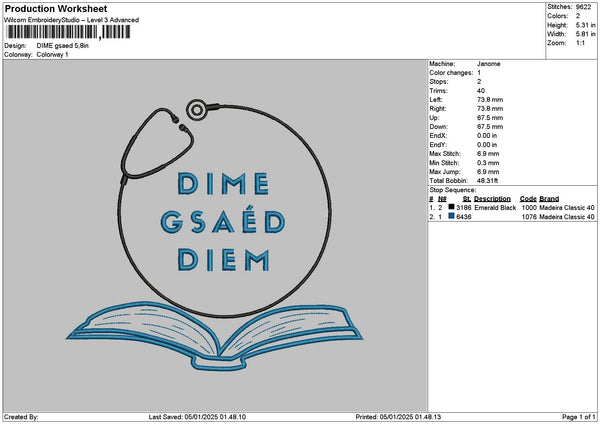Select the Max Stitch value '6.9 mm'
The height and width of the screenshot is (424, 600).
coord(488,154)
